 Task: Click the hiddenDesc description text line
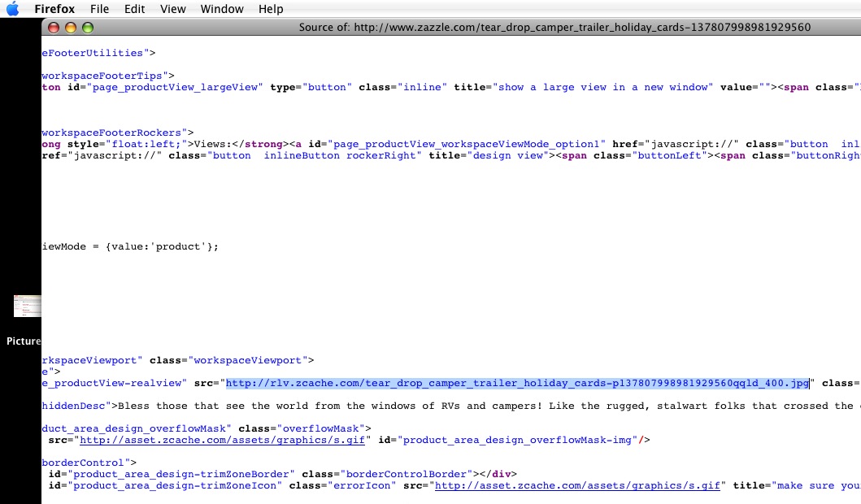point(451,406)
